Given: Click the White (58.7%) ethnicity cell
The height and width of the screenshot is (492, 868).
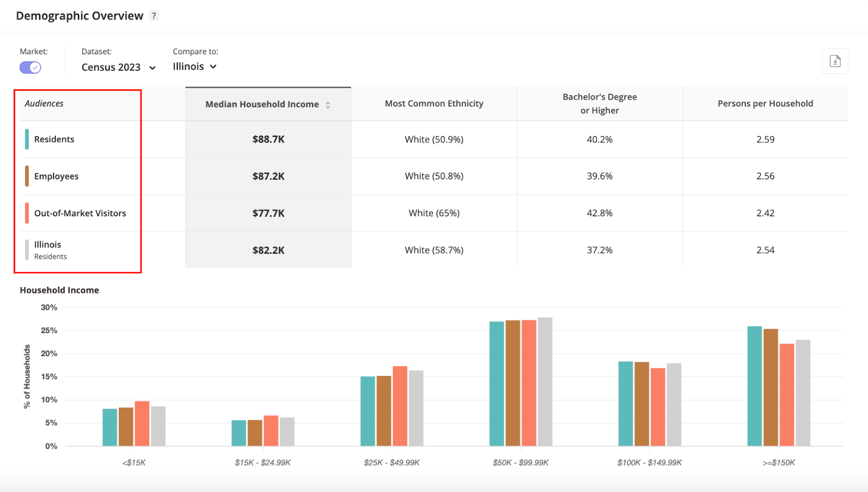Looking at the screenshot, I should click(434, 250).
